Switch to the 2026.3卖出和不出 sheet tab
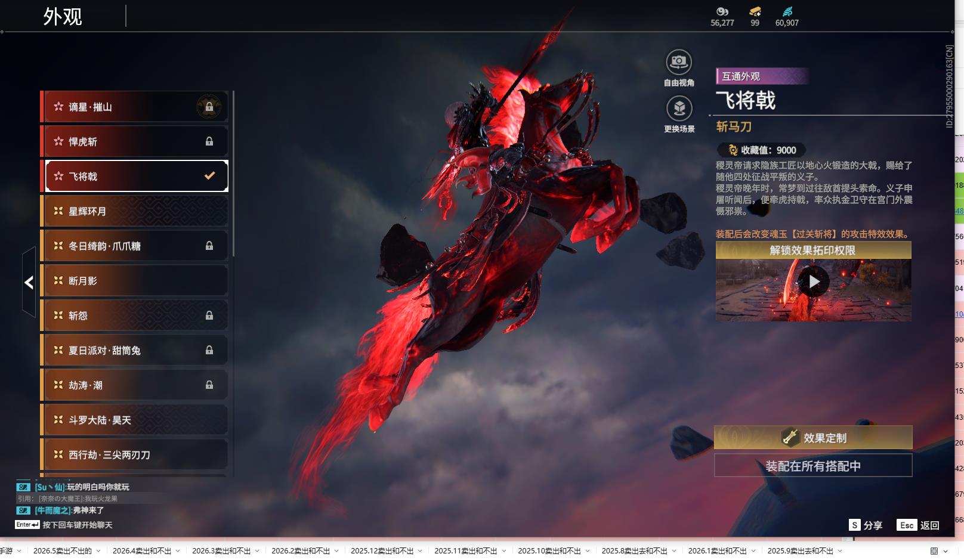Screen dimensions: 964x560 tap(221, 551)
